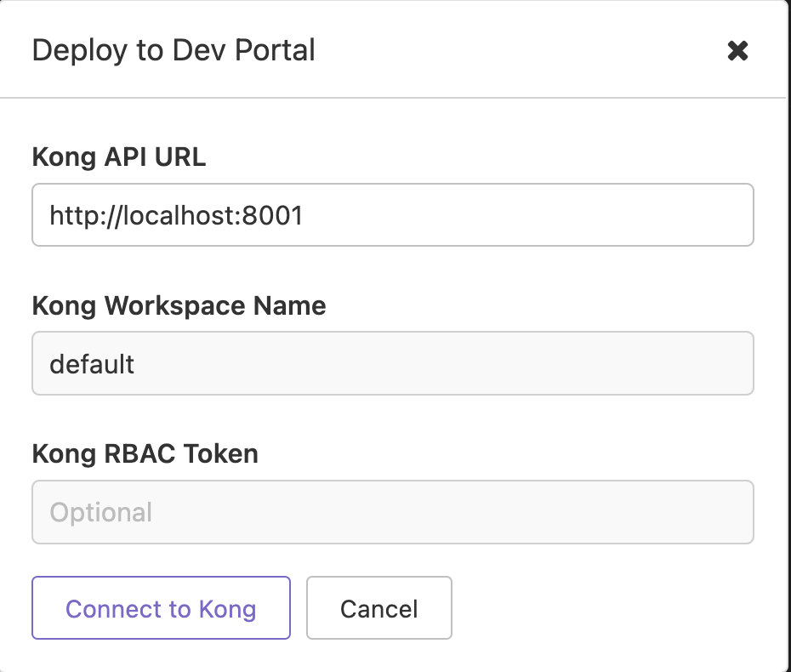Click the Connect to Kong button
This screenshot has width=791, height=672.
click(x=161, y=608)
